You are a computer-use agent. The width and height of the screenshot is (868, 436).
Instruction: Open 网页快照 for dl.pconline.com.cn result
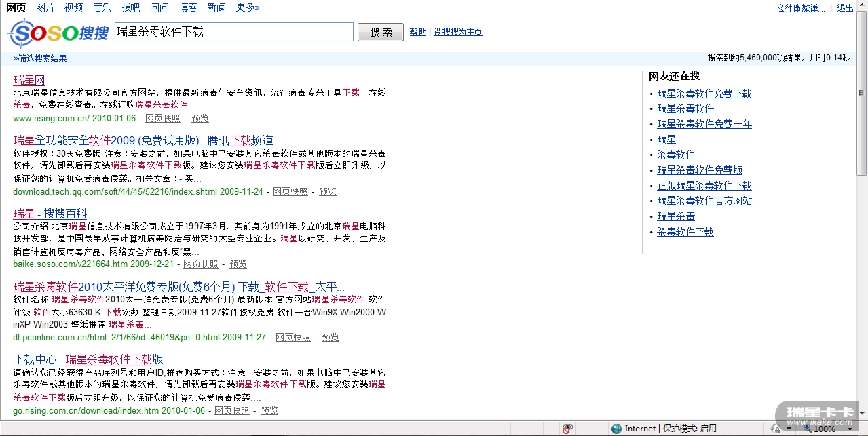(x=293, y=337)
